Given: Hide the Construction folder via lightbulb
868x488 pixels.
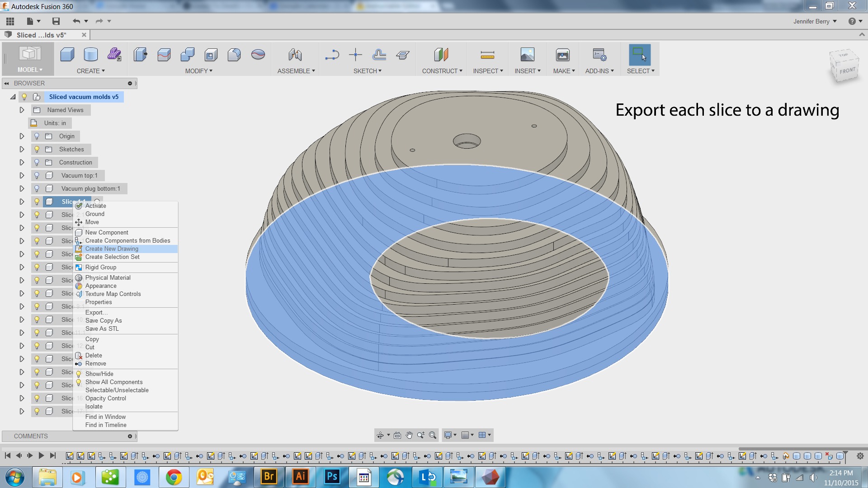Looking at the screenshot, I should tap(37, 162).
